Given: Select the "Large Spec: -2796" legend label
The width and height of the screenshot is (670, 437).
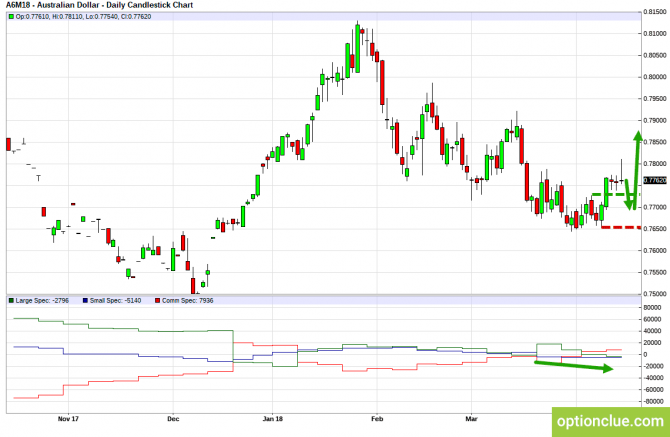Looking at the screenshot, I should pos(42,301).
